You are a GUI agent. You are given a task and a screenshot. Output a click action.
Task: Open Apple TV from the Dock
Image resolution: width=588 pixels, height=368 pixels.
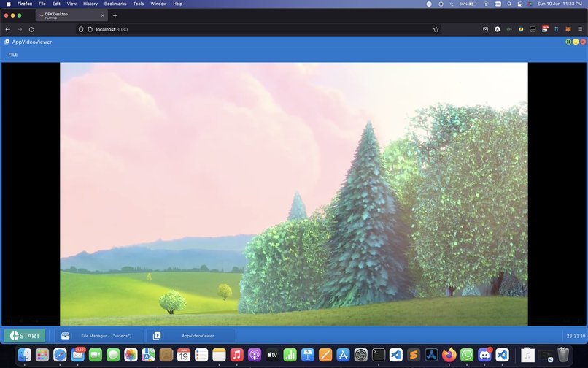tap(272, 354)
